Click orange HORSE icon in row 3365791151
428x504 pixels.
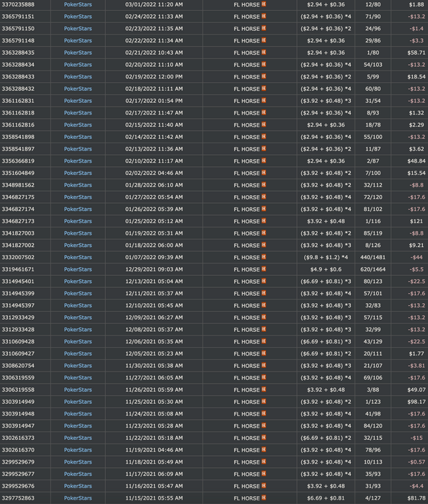(x=264, y=16)
